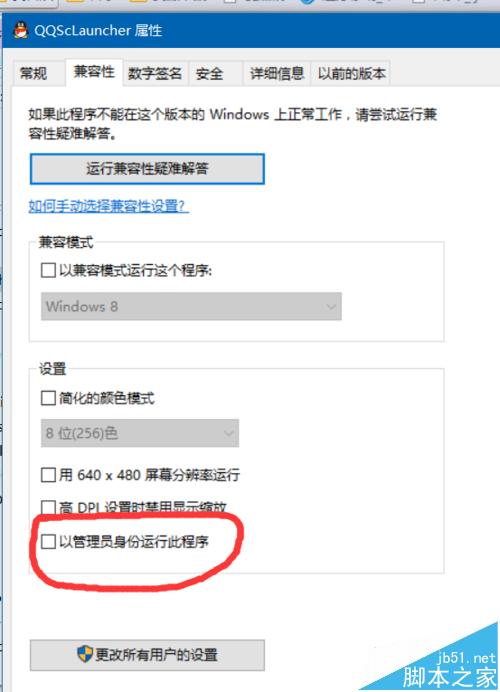Enable 以管理员身份运行此程序 checkbox
The height and width of the screenshot is (692, 500).
coord(48,542)
